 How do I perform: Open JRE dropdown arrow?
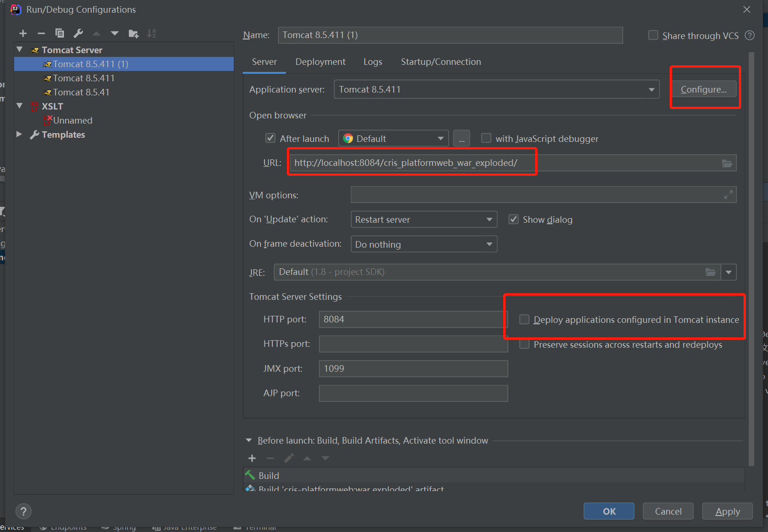coord(728,272)
